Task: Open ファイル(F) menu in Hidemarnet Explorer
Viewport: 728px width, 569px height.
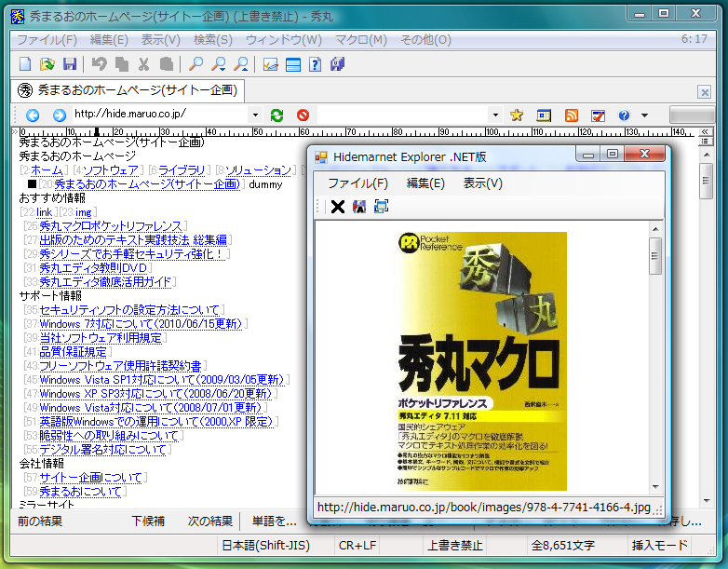Action: (357, 183)
